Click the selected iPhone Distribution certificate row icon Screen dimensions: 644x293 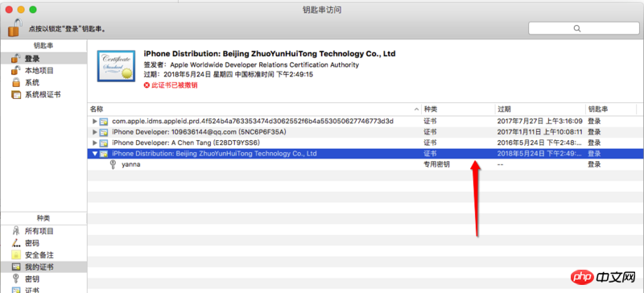105,154
